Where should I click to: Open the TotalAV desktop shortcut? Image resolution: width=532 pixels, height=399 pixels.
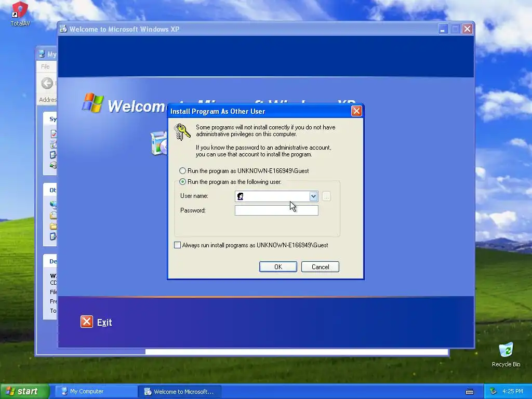[20, 14]
